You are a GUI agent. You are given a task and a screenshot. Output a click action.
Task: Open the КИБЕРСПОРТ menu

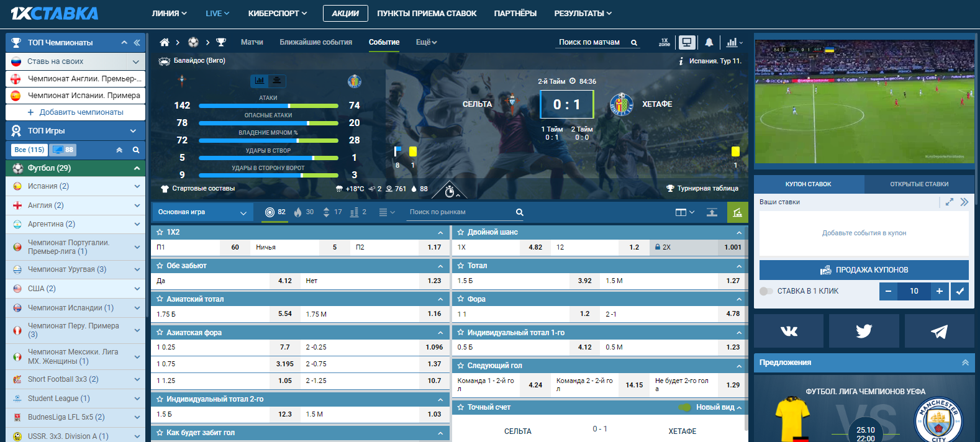[277, 13]
